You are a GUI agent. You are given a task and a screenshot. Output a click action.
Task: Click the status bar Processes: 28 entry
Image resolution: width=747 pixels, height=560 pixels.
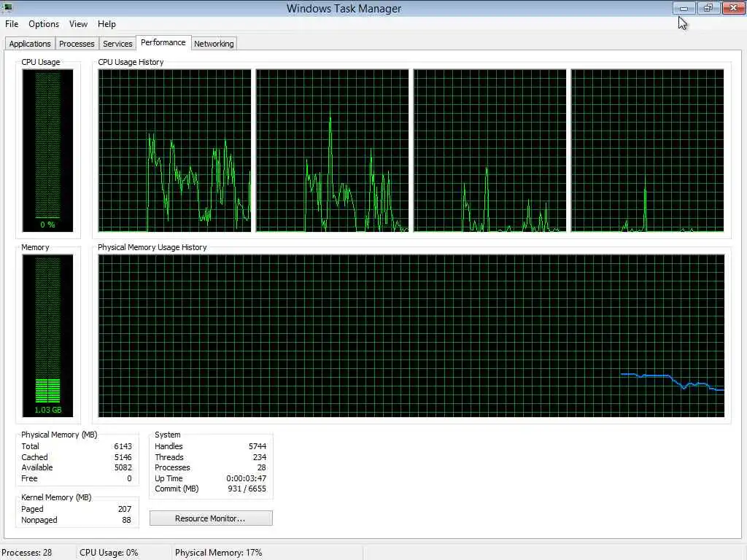[x=27, y=553]
